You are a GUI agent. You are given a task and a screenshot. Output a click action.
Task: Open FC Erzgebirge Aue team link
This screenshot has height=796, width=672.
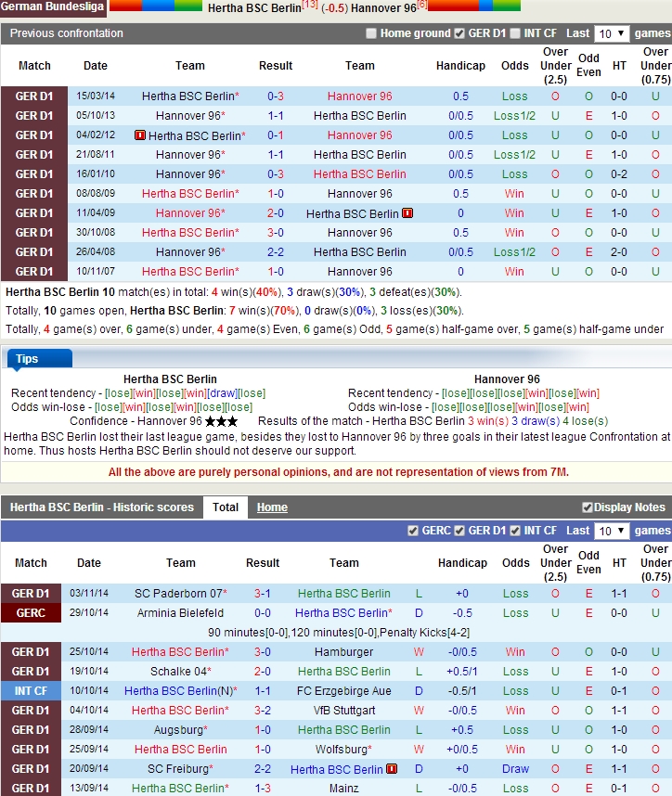[343, 690]
